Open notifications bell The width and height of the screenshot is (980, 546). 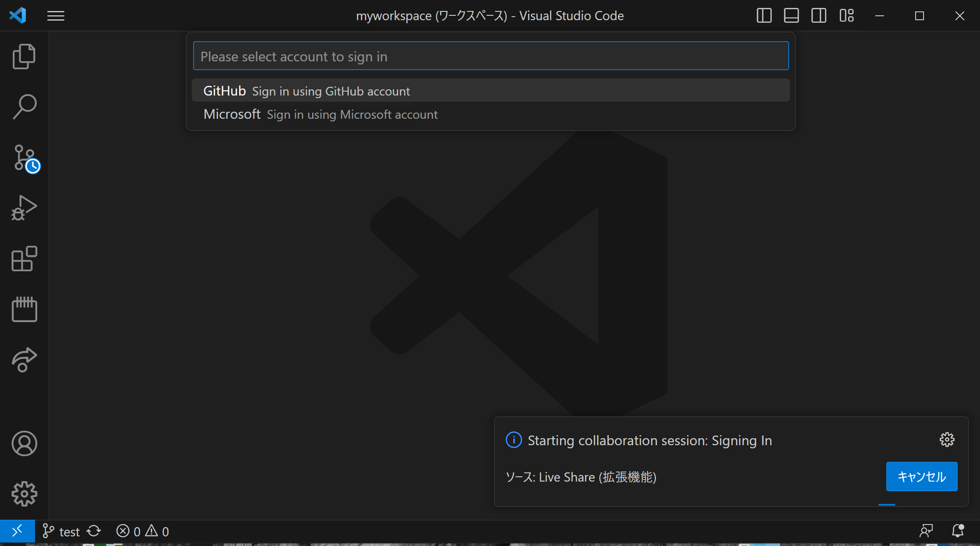pyautogui.click(x=958, y=531)
